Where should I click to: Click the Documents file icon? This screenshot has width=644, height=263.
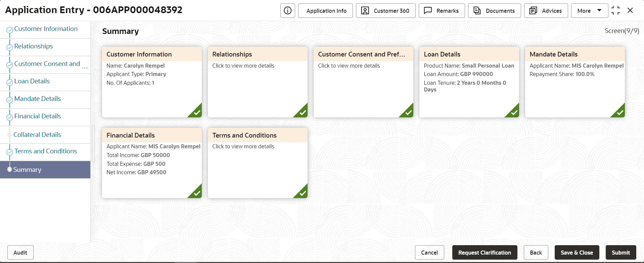click(x=477, y=11)
